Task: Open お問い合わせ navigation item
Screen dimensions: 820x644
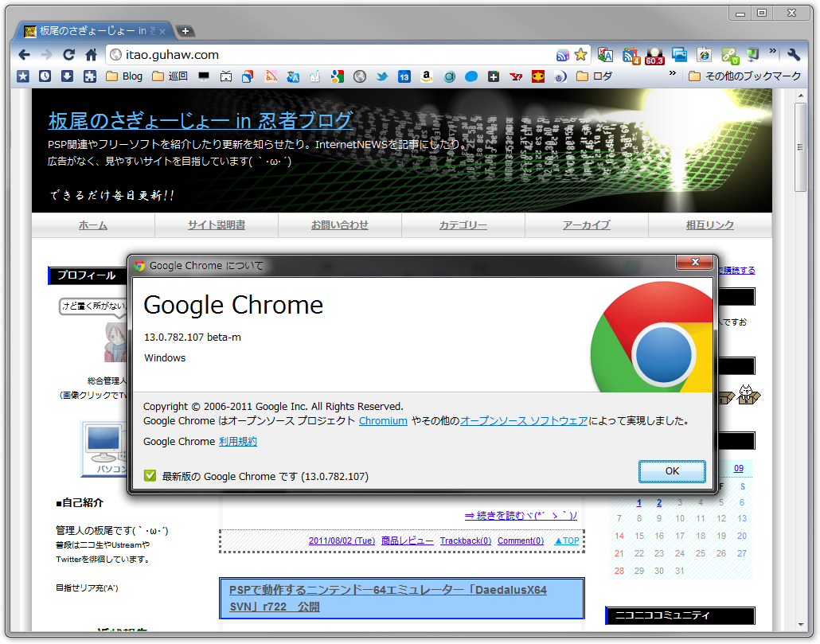Action: tap(340, 225)
